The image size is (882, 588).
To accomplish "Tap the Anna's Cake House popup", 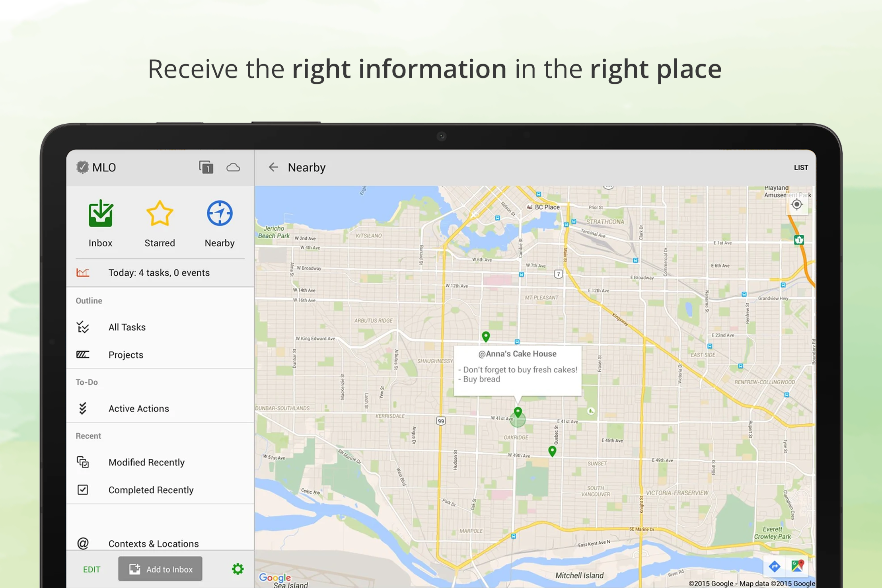I will tap(517, 370).
